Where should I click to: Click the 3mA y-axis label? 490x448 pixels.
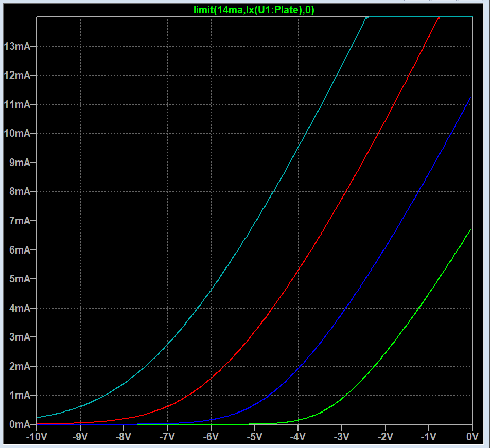20,337
